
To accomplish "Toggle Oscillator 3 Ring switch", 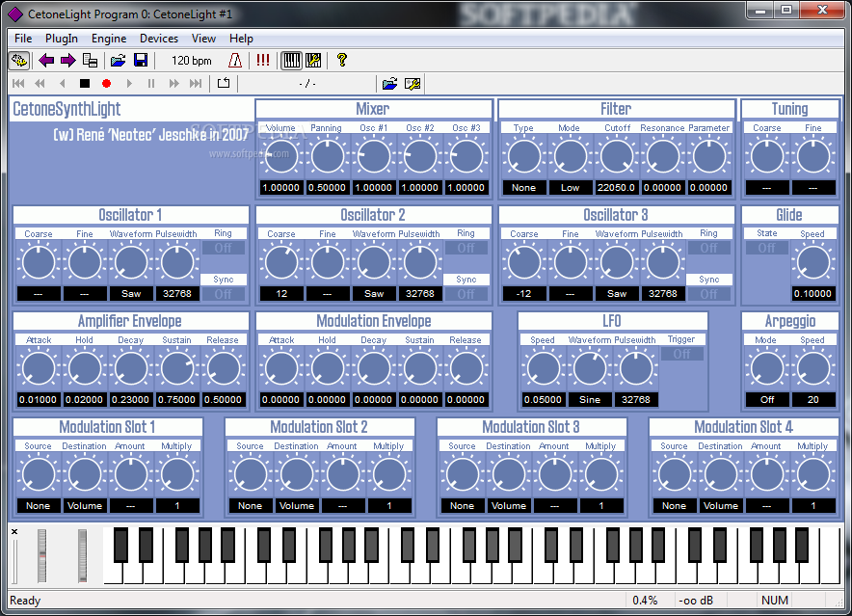I will 709,248.
